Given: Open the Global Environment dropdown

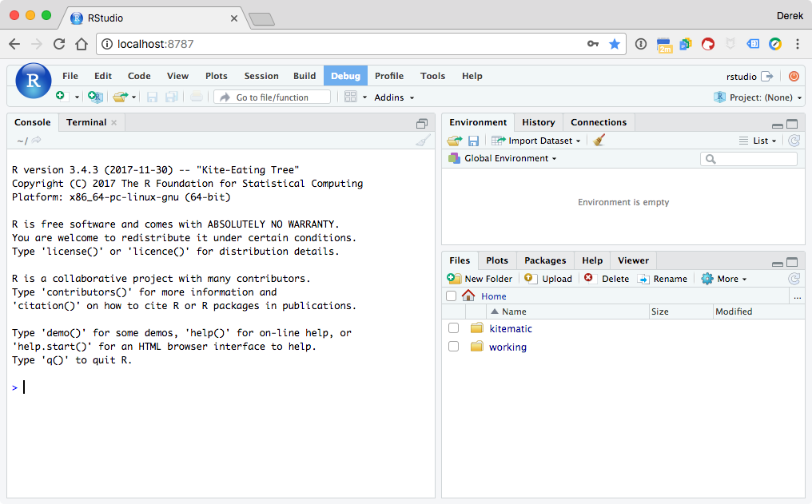Looking at the screenshot, I should point(503,158).
